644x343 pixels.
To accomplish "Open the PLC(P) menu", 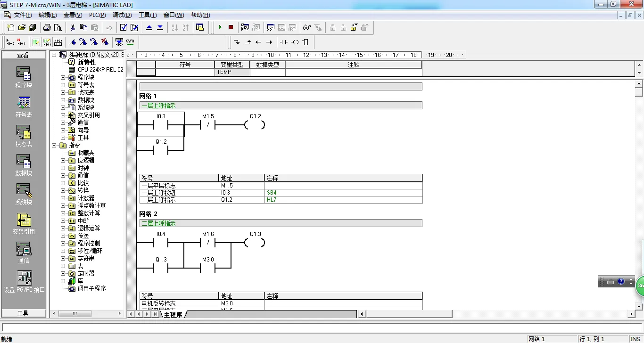I will (97, 15).
